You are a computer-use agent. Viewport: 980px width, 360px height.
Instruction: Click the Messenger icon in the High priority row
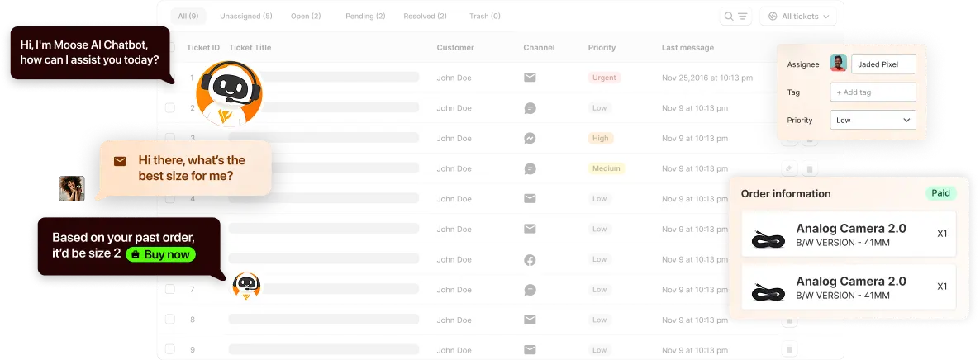pos(530,139)
